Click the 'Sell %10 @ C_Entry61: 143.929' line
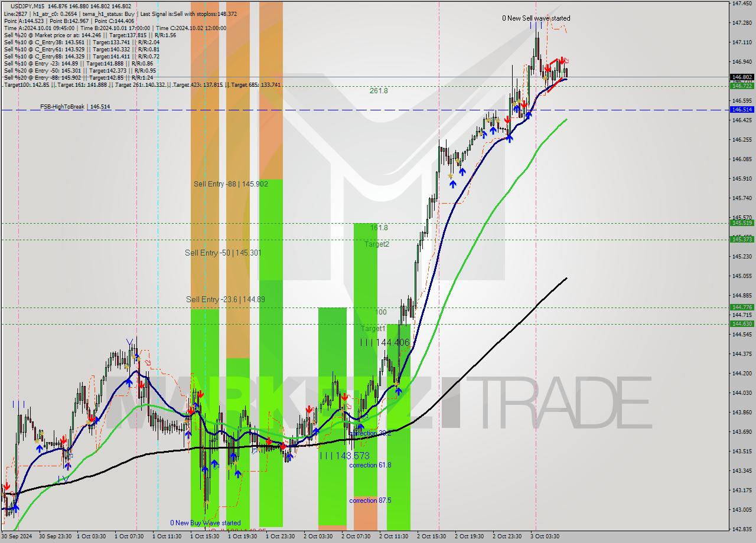756x543 pixels. pyautogui.click(x=82, y=50)
